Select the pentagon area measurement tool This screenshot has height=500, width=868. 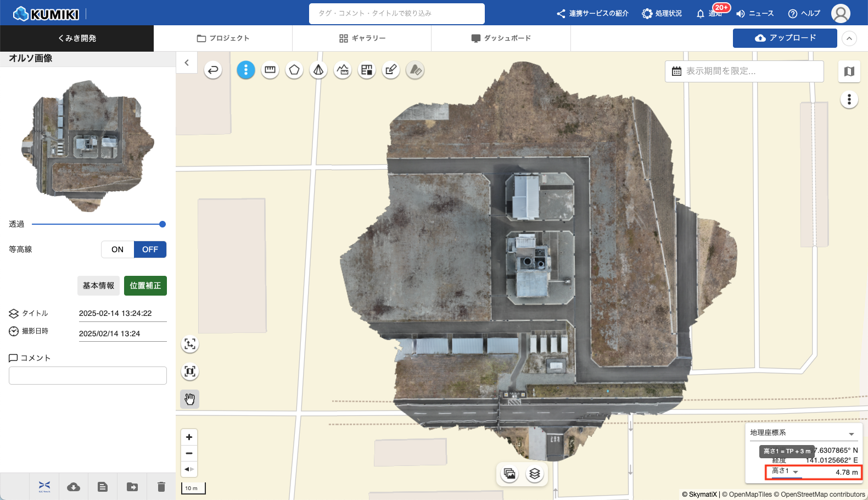[294, 70]
